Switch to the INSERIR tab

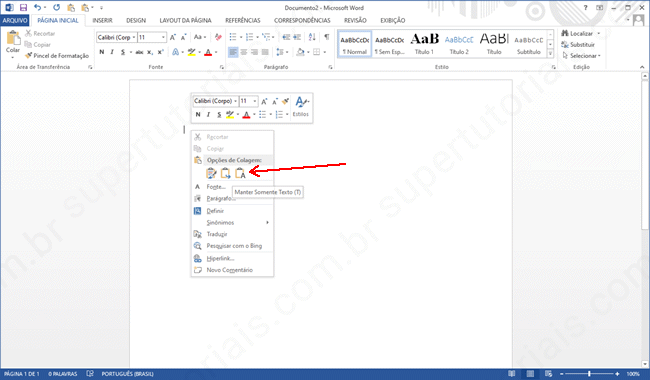pyautogui.click(x=102, y=20)
